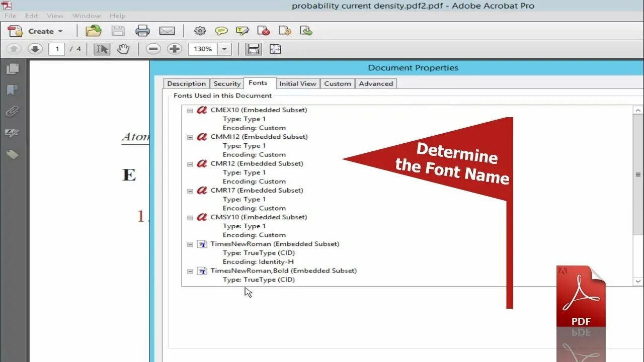Zoom in with plus button
The image size is (644, 362).
pyautogui.click(x=175, y=49)
